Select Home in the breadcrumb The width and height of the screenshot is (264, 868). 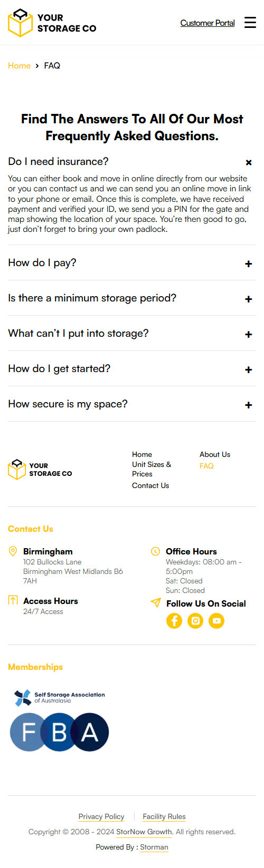pyautogui.click(x=19, y=65)
